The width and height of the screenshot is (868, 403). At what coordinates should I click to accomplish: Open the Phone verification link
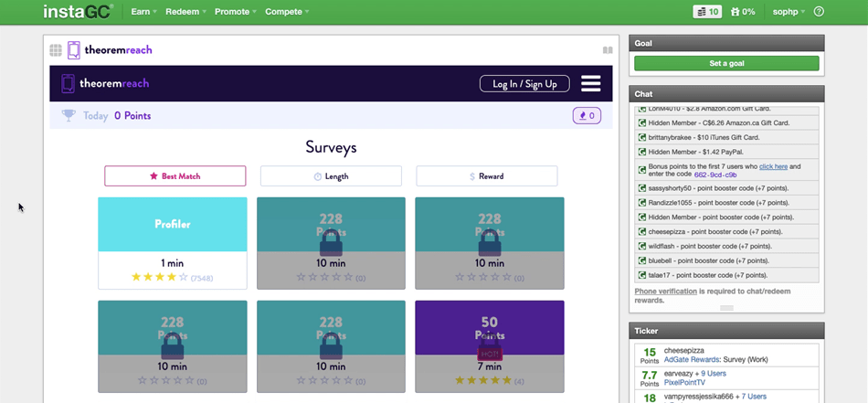(666, 292)
